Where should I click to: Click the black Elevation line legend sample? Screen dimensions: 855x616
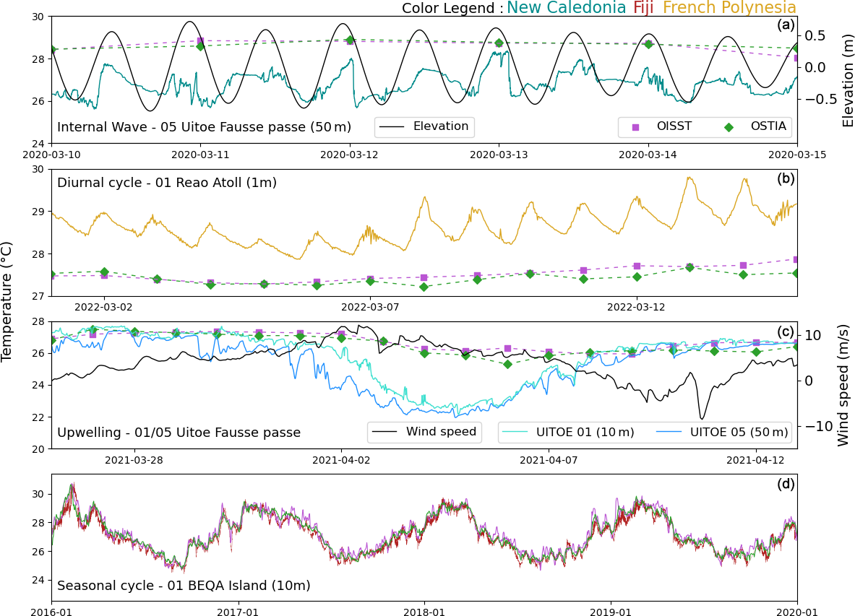391,127
